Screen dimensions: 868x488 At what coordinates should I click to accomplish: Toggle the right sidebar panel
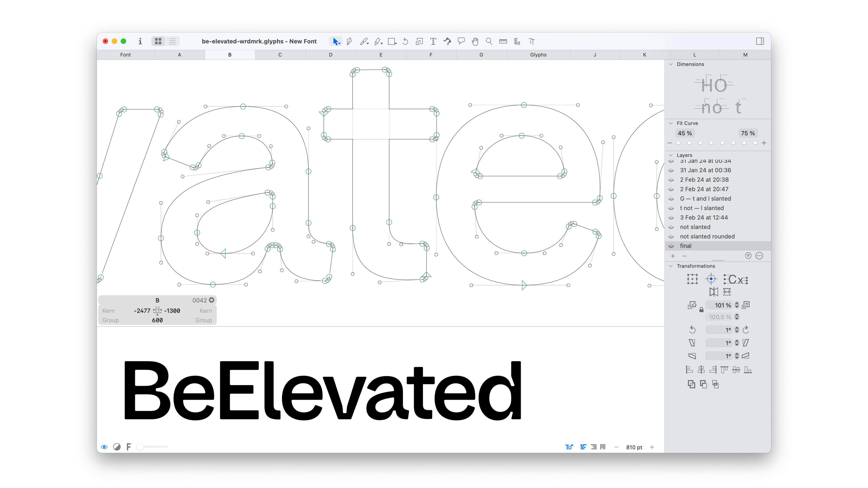760,41
